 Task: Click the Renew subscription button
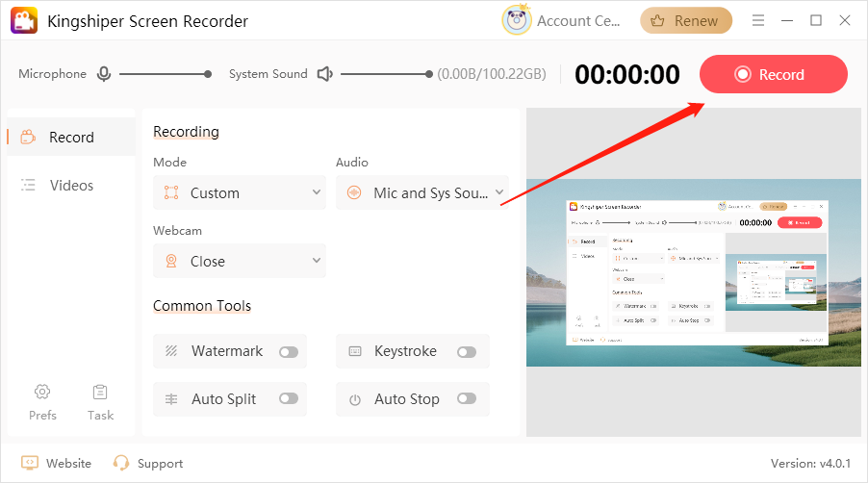[x=685, y=20]
